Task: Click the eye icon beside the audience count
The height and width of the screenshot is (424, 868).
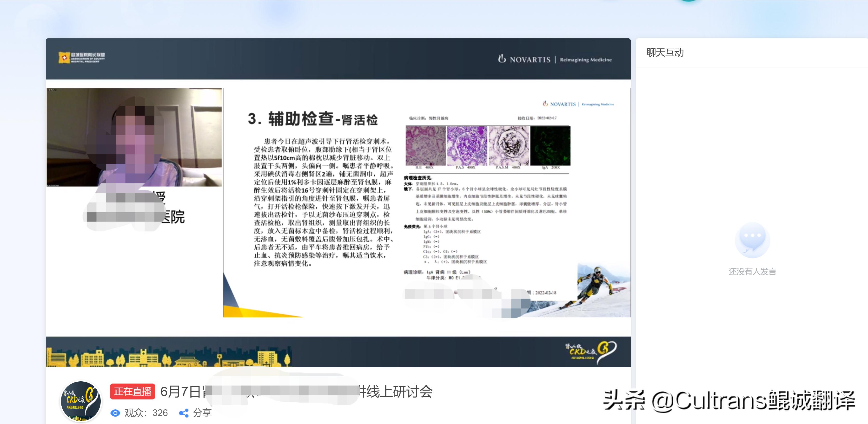Action: coord(115,413)
